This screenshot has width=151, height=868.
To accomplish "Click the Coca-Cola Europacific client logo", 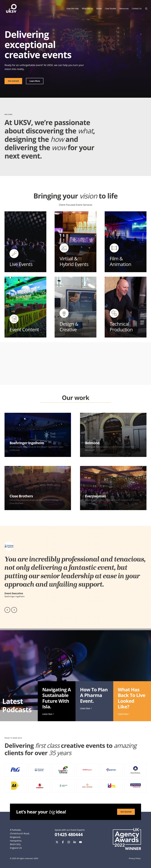I will point(87,770).
